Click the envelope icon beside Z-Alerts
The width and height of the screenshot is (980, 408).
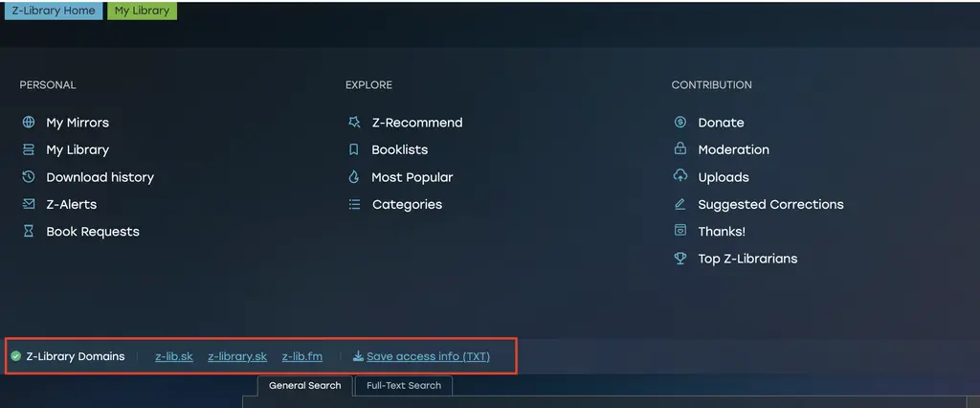click(28, 204)
